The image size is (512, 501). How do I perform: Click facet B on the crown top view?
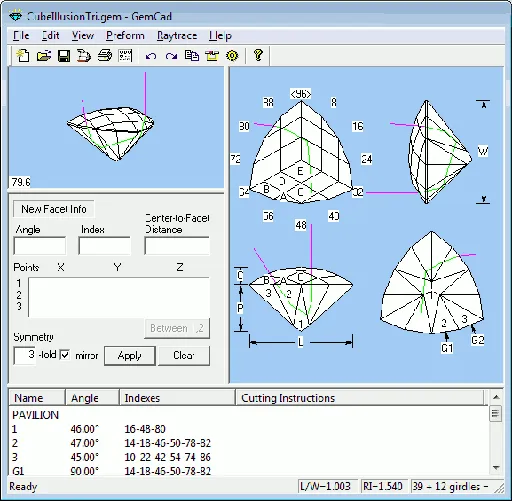(x=266, y=189)
